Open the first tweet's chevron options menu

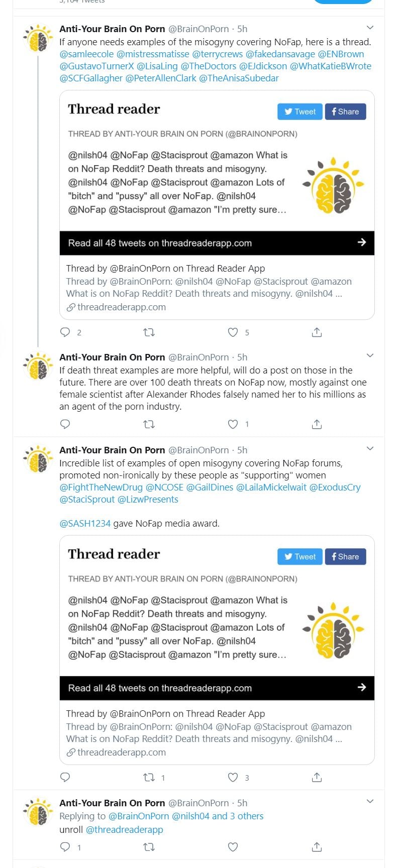[370, 28]
